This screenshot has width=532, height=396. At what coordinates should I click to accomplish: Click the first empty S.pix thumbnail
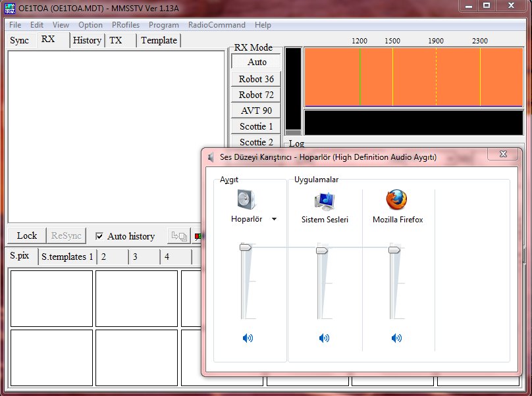pyautogui.click(x=51, y=299)
